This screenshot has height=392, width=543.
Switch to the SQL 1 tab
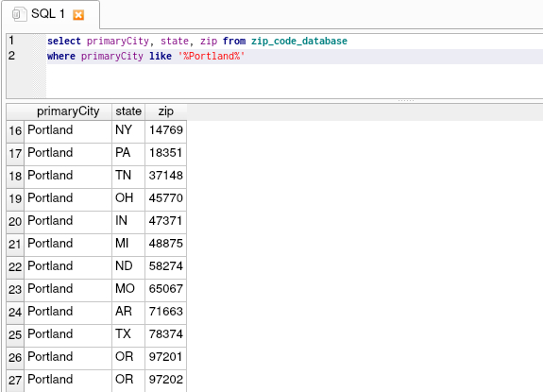click(x=48, y=14)
